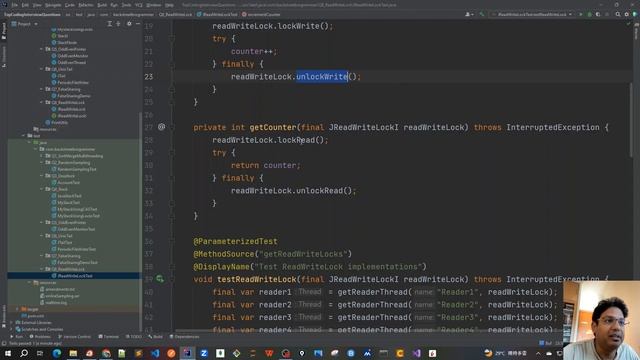This screenshot has width=640, height=360.
Task: Open Zoom from the taskbar
Action: click(x=204, y=353)
